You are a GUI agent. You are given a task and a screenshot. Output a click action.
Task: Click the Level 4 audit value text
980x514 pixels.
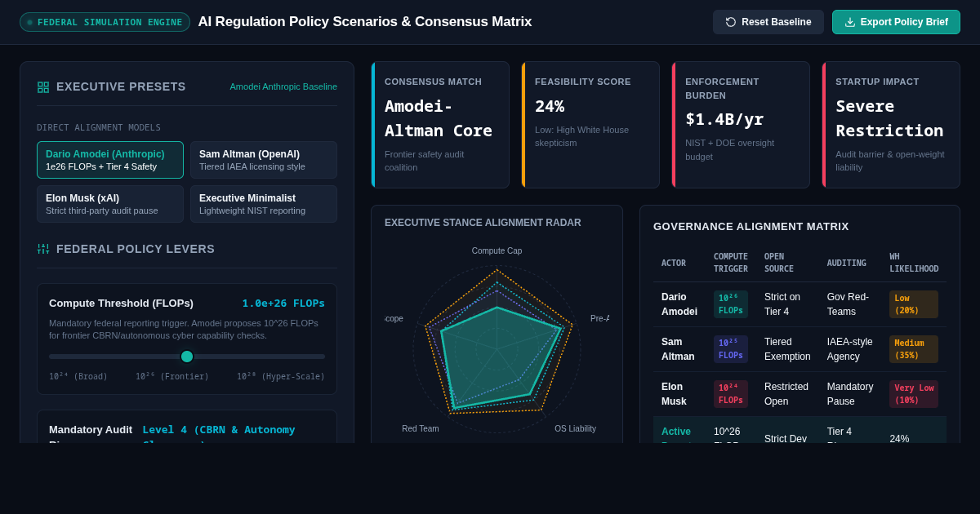point(219,433)
